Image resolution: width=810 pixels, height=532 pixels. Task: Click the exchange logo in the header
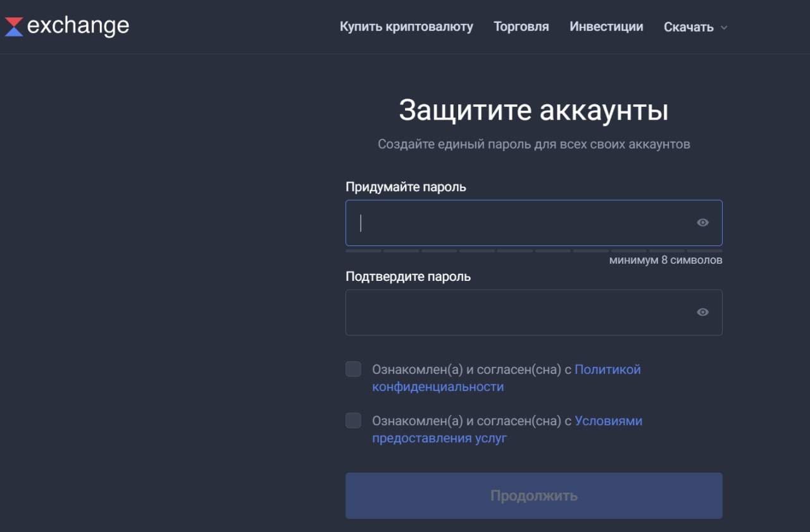click(66, 27)
